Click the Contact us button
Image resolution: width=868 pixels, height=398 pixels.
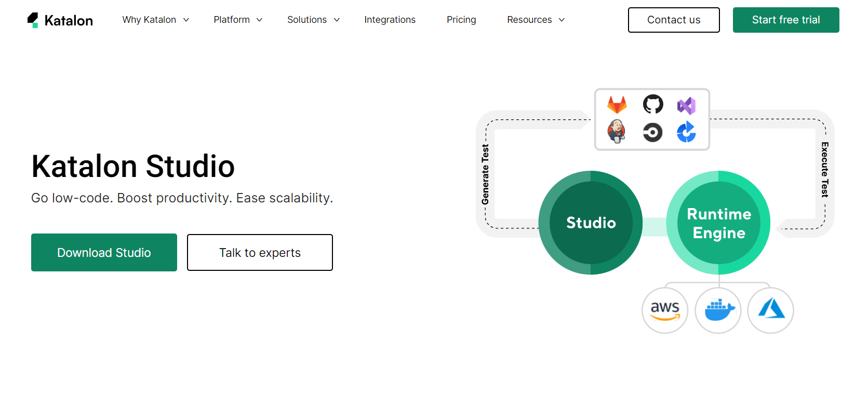pyautogui.click(x=674, y=20)
